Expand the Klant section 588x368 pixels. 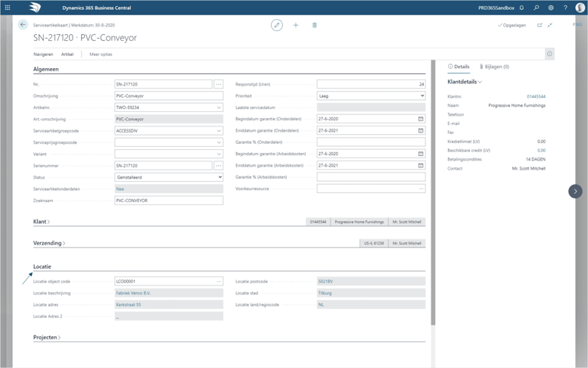pyautogui.click(x=42, y=222)
